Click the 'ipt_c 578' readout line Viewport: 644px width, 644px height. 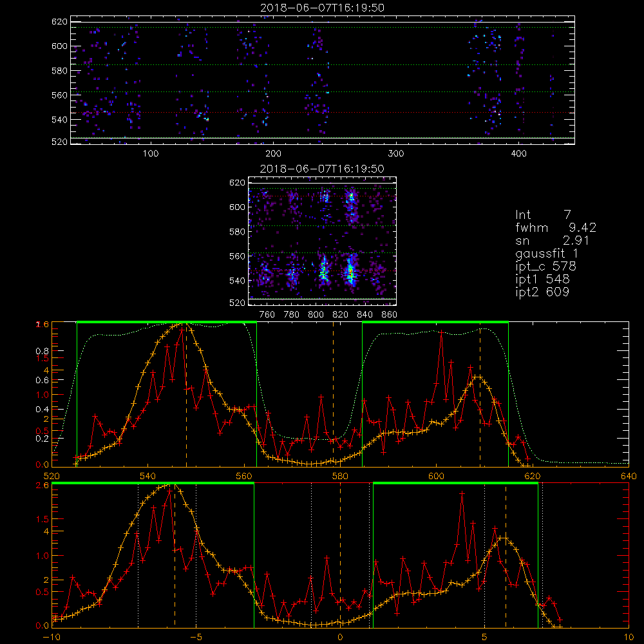click(x=546, y=267)
